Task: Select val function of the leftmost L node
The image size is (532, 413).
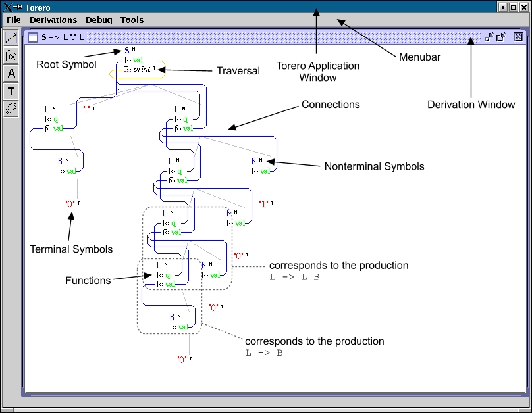Action: tap(58, 128)
